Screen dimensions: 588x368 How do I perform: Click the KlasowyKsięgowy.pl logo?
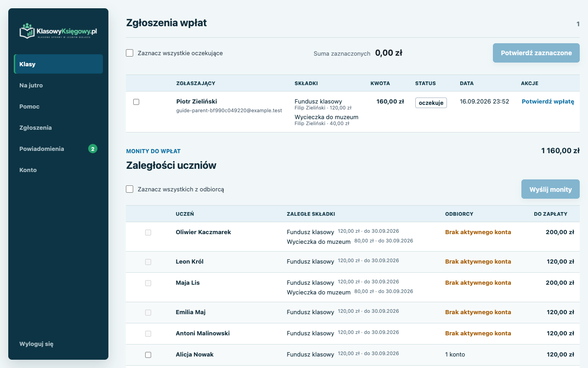coord(58,31)
